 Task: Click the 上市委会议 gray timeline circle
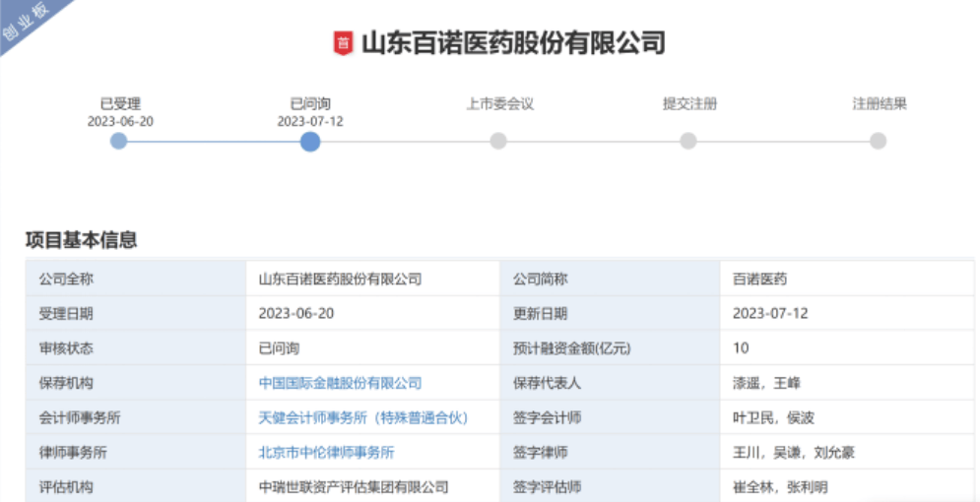(498, 141)
